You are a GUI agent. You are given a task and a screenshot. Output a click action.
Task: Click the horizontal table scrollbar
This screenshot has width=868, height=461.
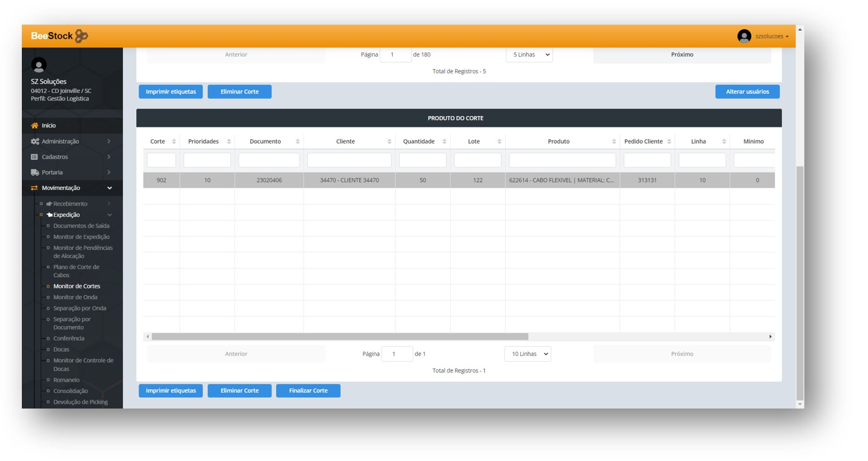coord(340,337)
